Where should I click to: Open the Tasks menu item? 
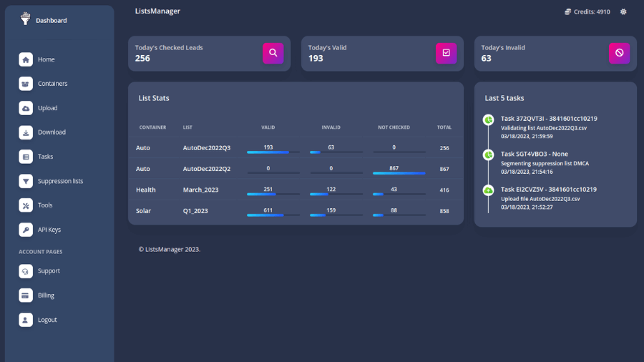tap(45, 157)
